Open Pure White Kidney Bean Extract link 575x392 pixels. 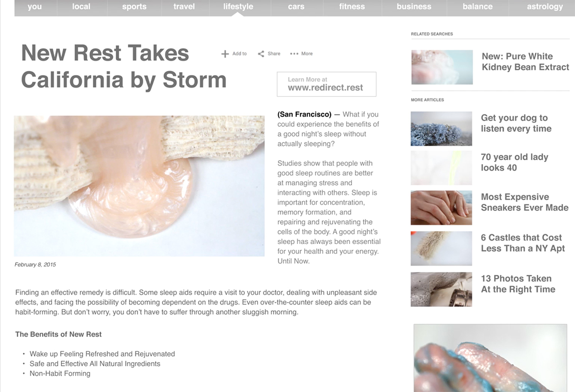point(525,62)
